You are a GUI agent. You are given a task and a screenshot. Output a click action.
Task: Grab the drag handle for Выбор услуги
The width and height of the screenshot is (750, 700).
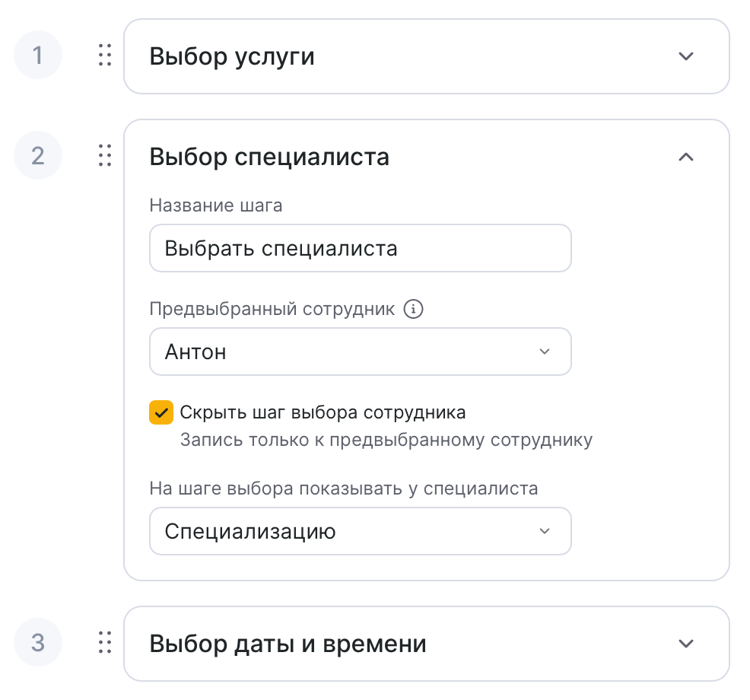click(105, 56)
